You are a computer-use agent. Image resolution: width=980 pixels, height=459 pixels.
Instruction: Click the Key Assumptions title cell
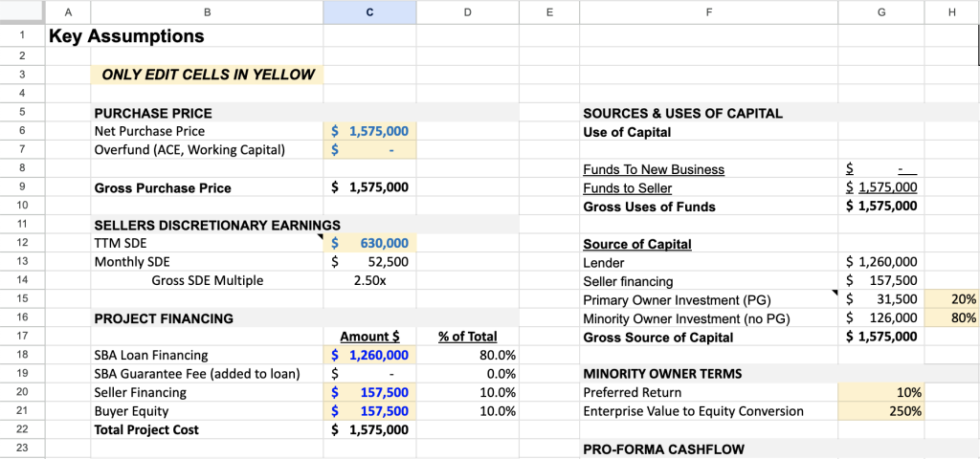coord(127,35)
